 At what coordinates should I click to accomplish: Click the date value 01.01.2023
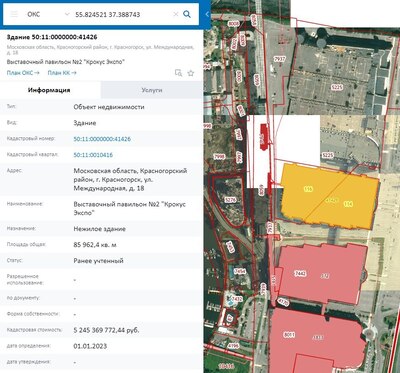tap(90, 346)
